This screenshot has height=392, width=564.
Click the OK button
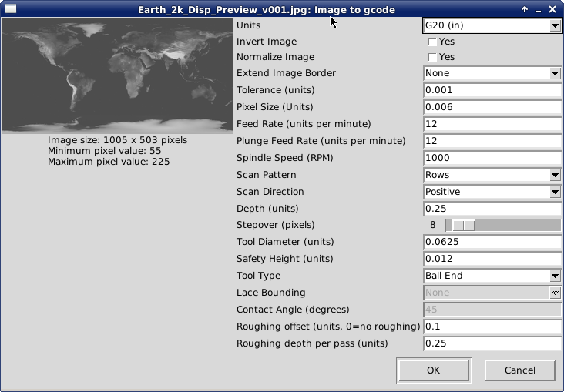[434, 370]
